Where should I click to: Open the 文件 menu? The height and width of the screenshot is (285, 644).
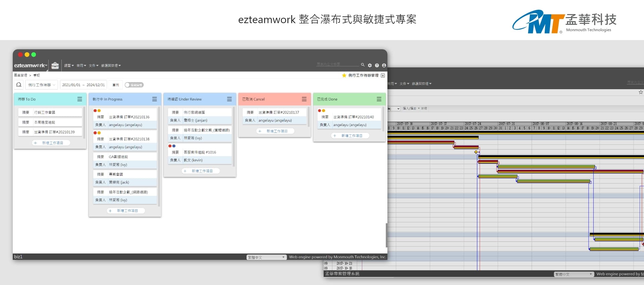tap(93, 66)
